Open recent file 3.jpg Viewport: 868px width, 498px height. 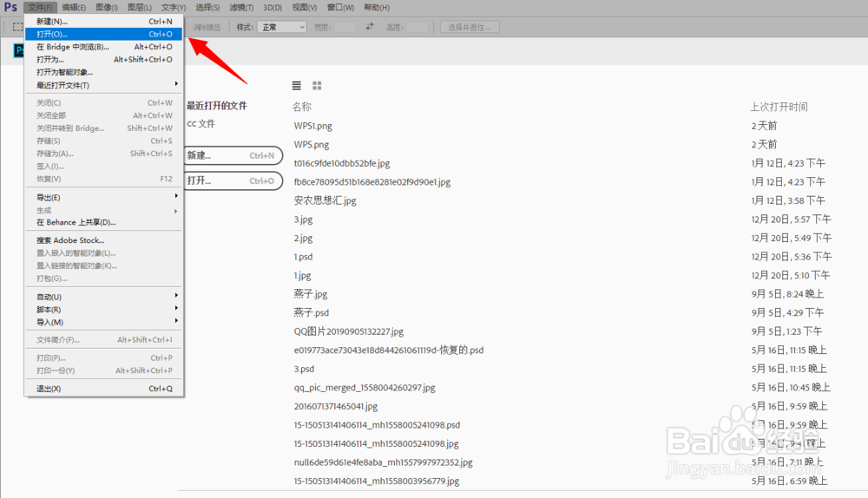[303, 220]
